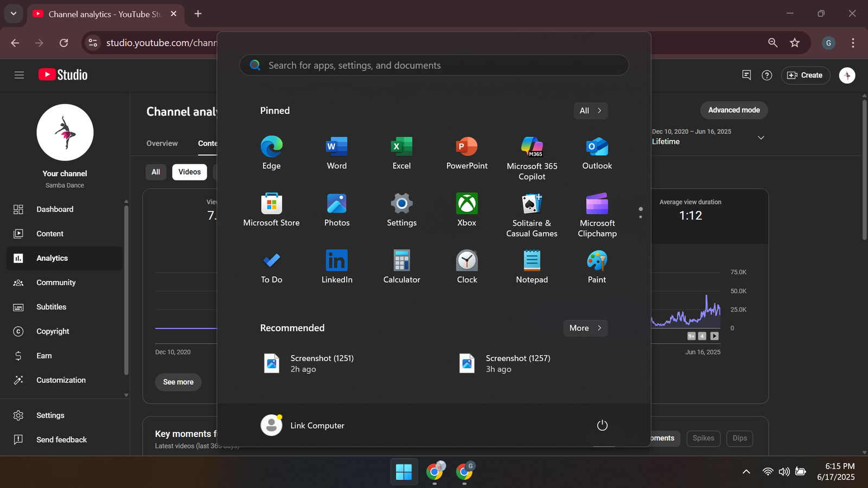The height and width of the screenshot is (488, 868).
Task: Click the Start menu search box
Action: tap(434, 65)
